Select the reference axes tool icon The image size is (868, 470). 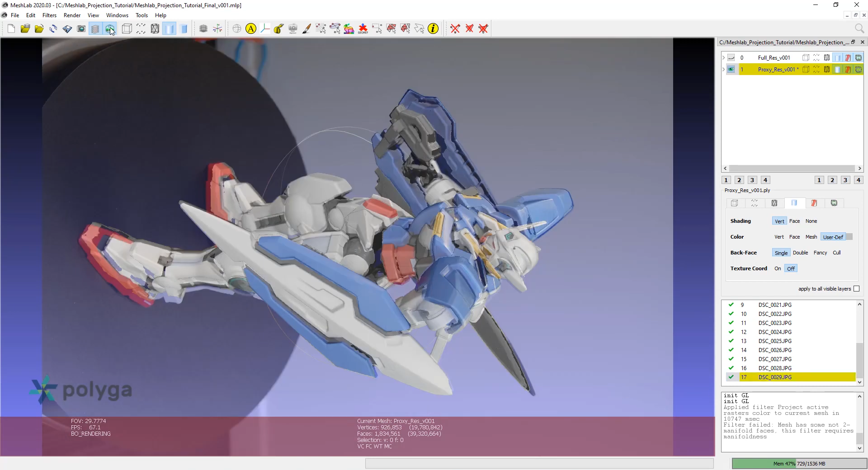(265, 29)
